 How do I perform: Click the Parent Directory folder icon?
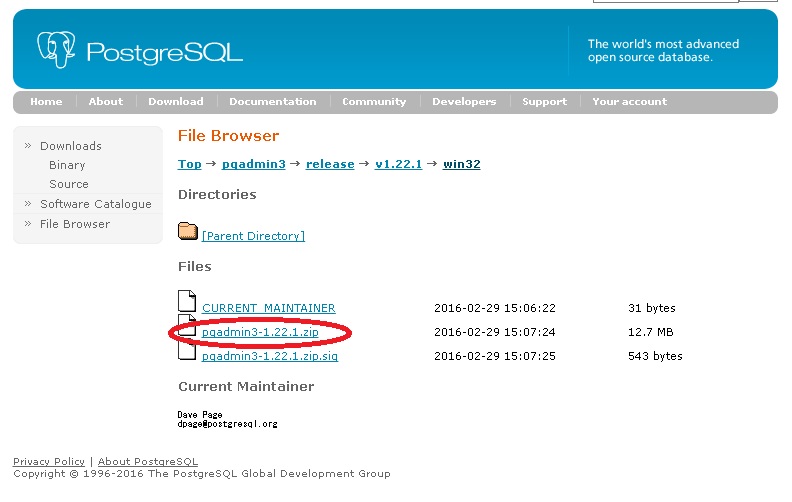pos(188,232)
